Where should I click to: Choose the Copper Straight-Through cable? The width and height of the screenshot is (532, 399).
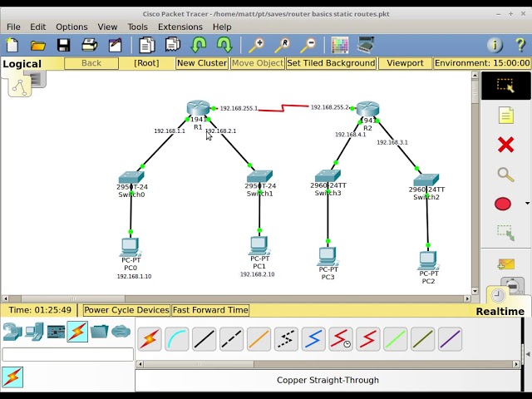[x=204, y=339]
